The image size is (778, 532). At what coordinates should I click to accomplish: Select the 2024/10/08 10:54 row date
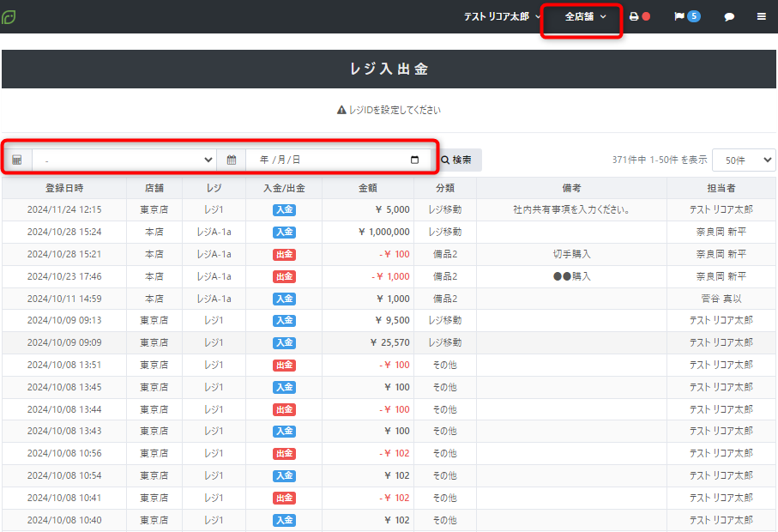point(64,475)
